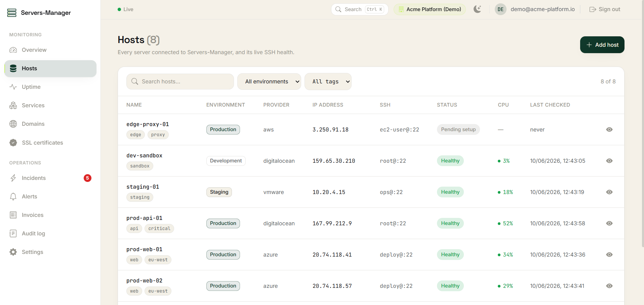View details eye icon for prod-web-01
Screen dimensions: 644x305
[x=609, y=255]
